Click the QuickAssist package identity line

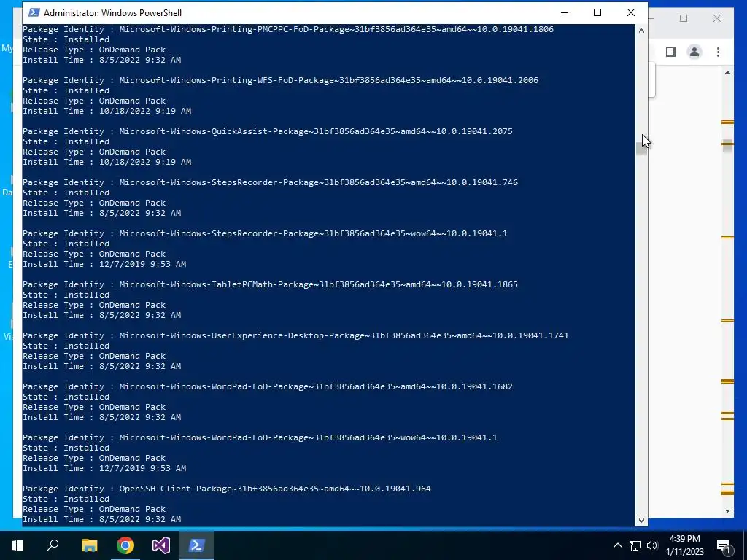click(x=268, y=131)
